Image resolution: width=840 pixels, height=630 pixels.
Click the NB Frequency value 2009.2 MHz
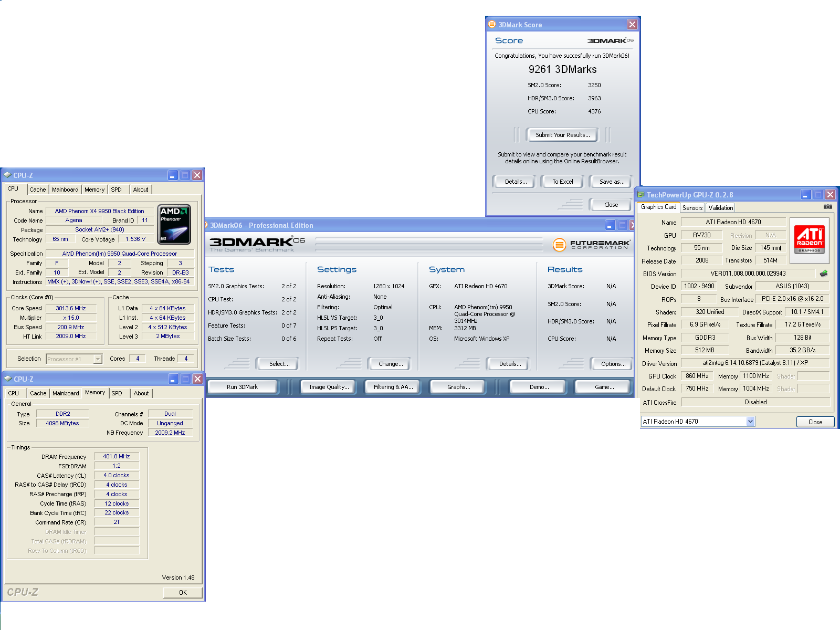pos(170,433)
